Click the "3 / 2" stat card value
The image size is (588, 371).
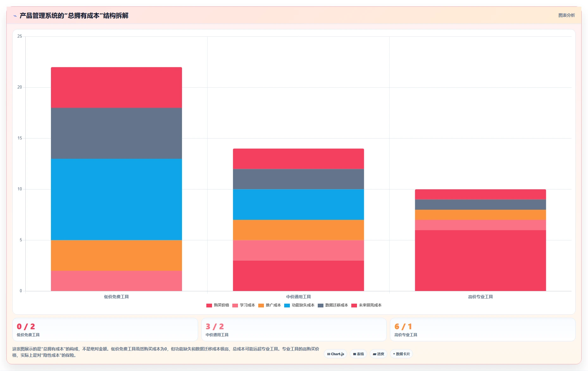tap(215, 326)
